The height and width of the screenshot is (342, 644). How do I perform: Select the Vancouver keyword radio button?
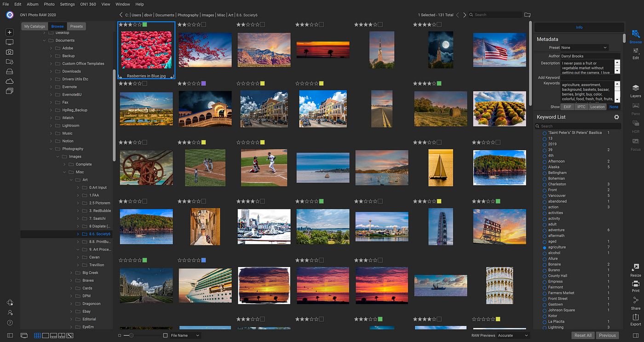coord(545,196)
